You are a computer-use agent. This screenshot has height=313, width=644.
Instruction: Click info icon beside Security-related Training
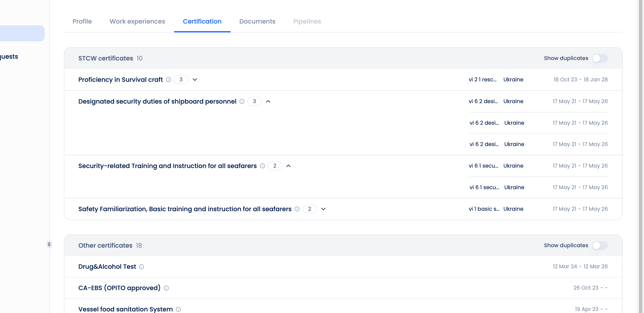pos(262,166)
